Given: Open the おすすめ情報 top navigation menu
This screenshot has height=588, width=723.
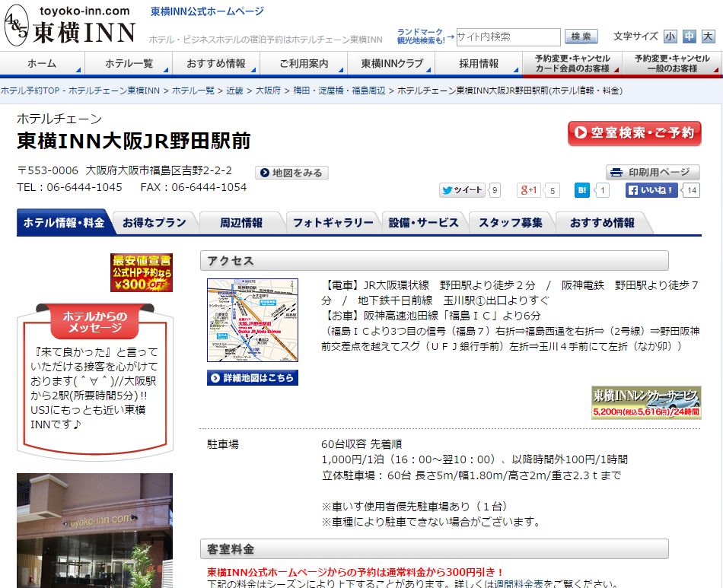Looking at the screenshot, I should [216, 63].
